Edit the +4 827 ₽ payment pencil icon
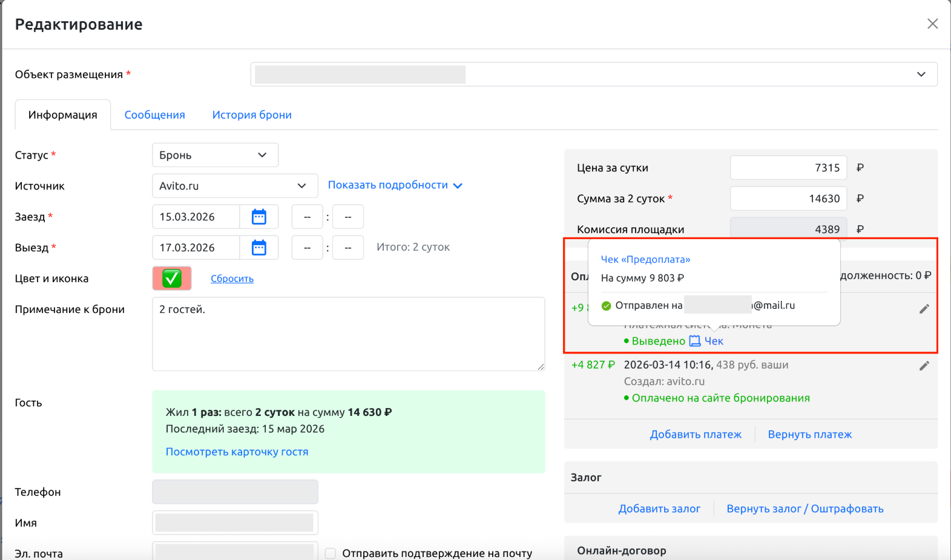The image size is (951, 560). tap(924, 366)
